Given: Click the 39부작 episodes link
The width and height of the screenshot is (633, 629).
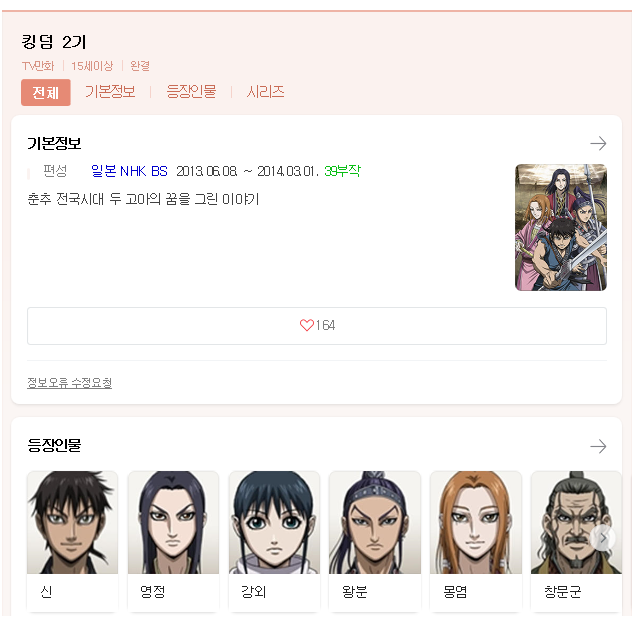Looking at the screenshot, I should pyautogui.click(x=342, y=171).
